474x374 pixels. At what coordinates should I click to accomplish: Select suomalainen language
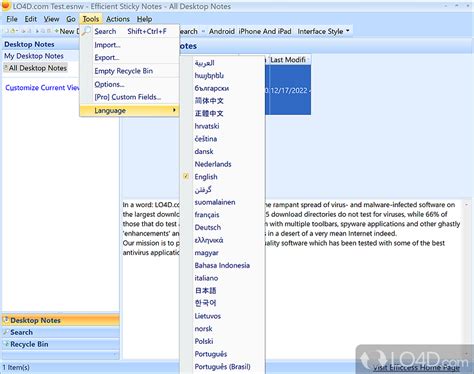(222, 202)
